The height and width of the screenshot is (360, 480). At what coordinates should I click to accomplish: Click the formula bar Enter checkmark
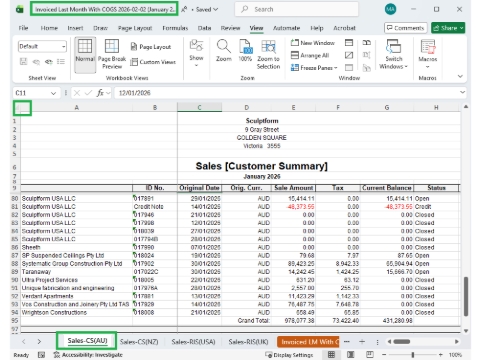pos(88,93)
